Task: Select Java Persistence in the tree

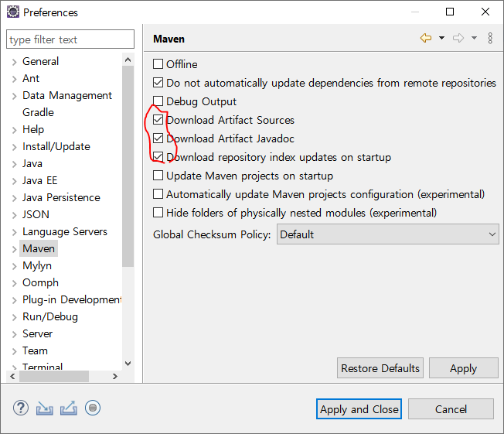Action: click(61, 197)
